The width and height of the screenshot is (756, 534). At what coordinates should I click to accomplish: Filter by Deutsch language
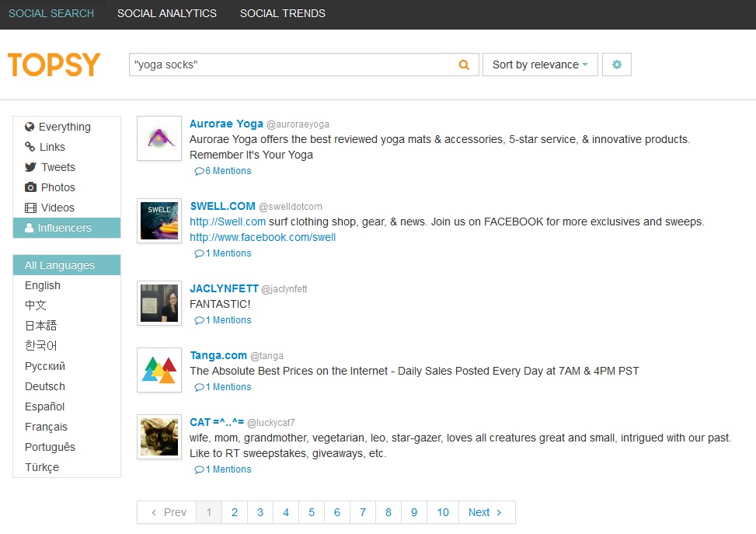tap(67, 386)
